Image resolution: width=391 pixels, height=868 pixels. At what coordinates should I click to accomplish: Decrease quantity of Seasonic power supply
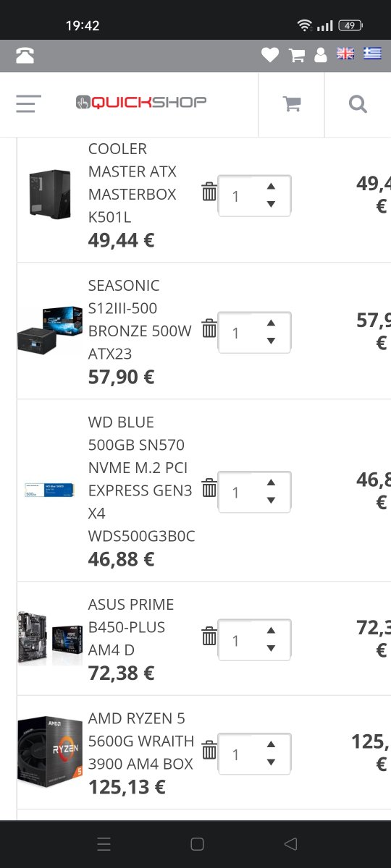coord(271,341)
